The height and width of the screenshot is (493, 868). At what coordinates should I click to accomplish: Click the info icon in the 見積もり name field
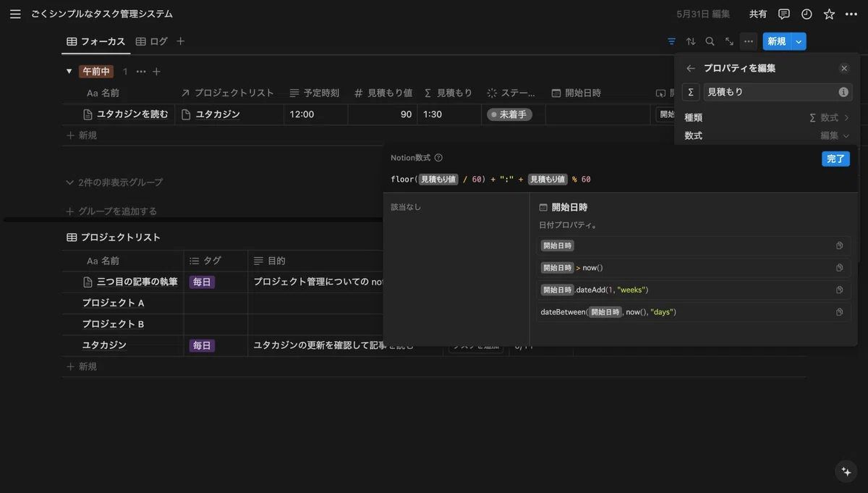843,92
